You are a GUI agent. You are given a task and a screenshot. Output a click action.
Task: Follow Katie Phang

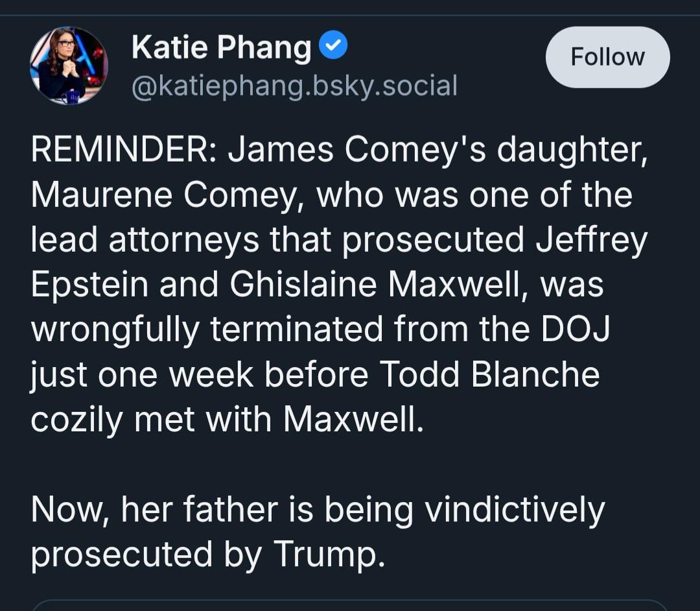(607, 57)
